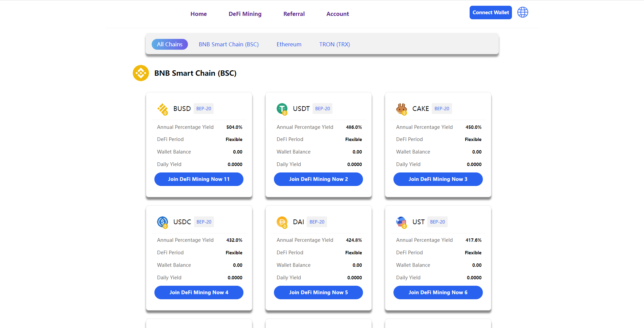This screenshot has height=328, width=644.
Task: Open the DeFi Mining menu item
Action: coord(245,14)
